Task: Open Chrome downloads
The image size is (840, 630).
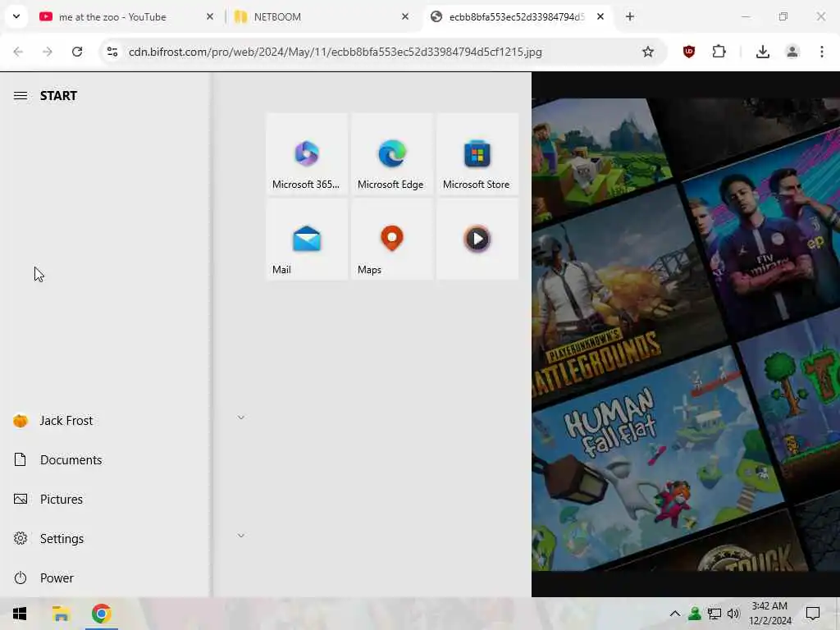Action: click(763, 52)
